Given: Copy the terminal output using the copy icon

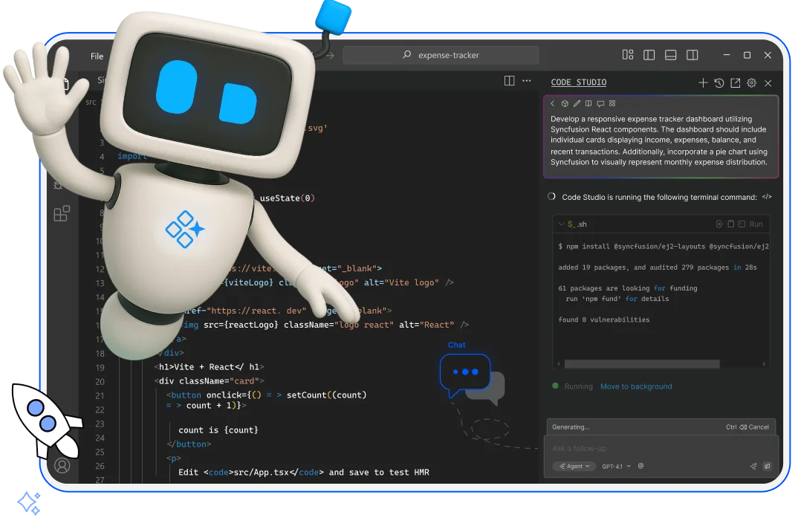Looking at the screenshot, I should point(730,224).
